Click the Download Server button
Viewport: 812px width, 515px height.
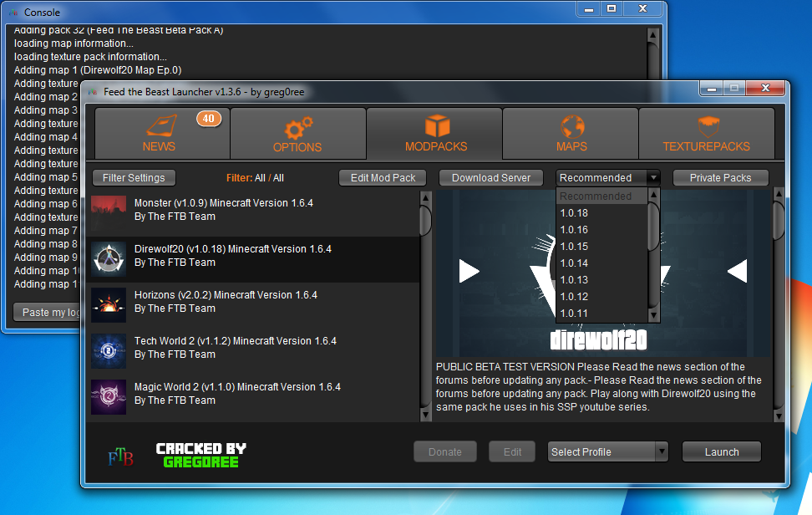(491, 178)
